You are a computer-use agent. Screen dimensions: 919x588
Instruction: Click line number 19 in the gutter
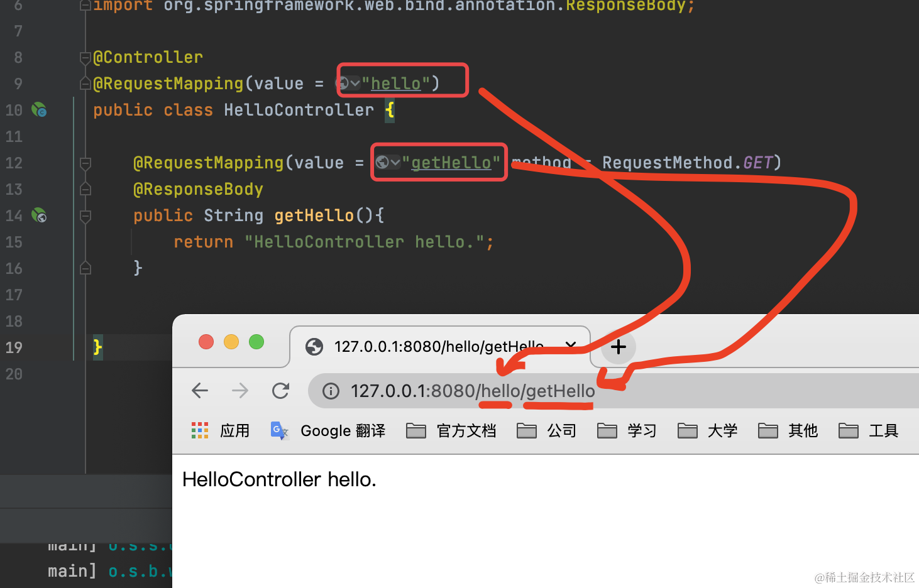14,347
